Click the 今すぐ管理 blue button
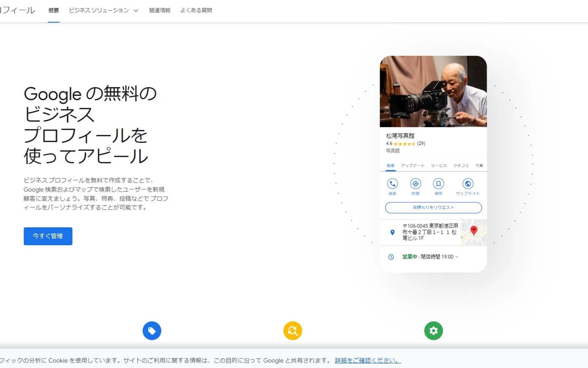588x368 pixels. coord(48,236)
